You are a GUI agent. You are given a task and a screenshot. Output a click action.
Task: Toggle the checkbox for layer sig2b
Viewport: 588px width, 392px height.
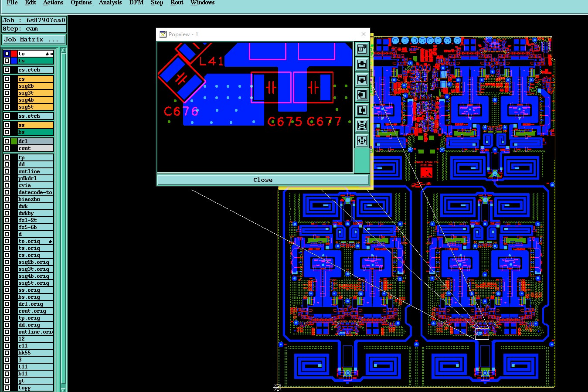pyautogui.click(x=7, y=86)
